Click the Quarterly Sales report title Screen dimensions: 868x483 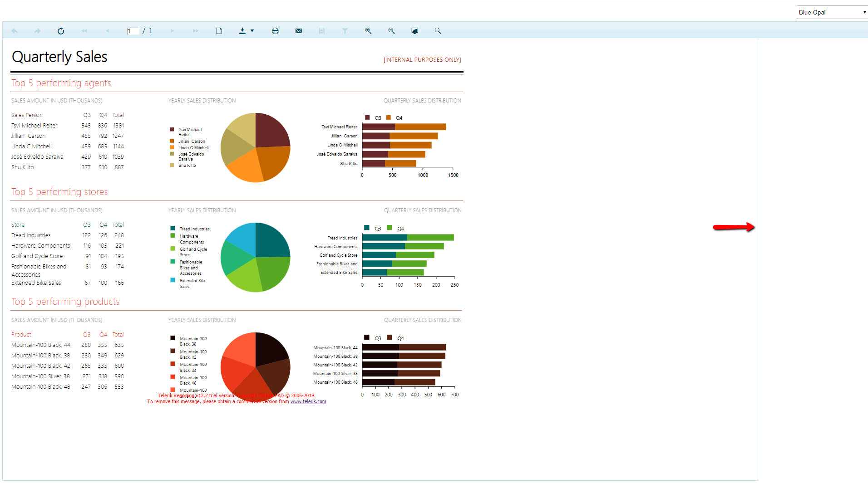[x=59, y=57]
